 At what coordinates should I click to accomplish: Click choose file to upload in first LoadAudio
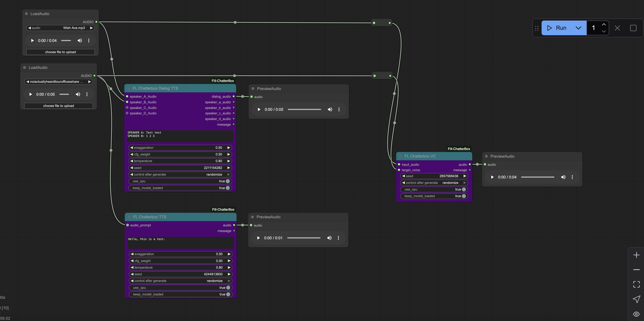(60, 52)
